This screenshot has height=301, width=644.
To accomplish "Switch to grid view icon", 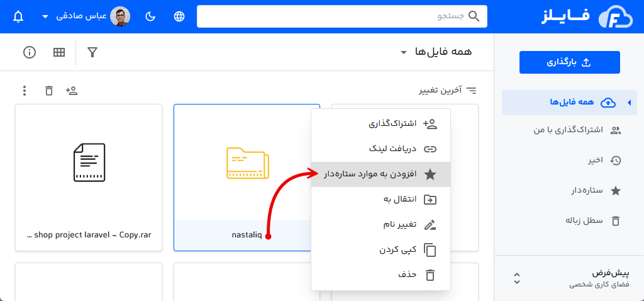I will click(59, 52).
